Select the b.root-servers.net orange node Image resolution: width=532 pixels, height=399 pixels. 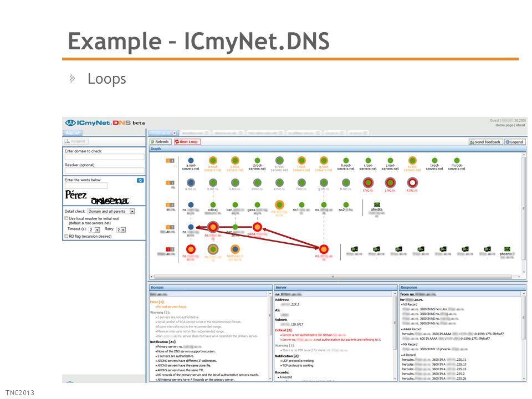(213, 161)
